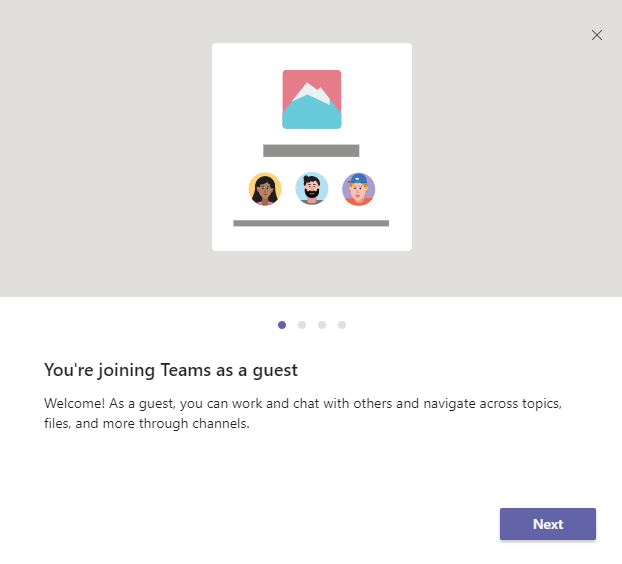Select the first pagination dot
The image size is (622, 564).
pos(282,325)
